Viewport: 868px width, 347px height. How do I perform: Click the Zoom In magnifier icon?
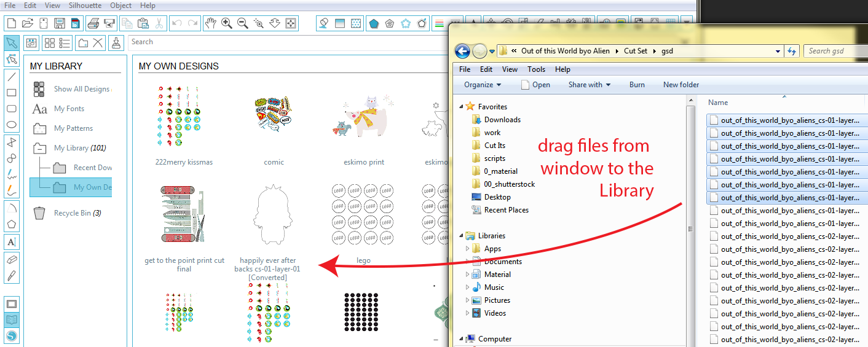227,23
